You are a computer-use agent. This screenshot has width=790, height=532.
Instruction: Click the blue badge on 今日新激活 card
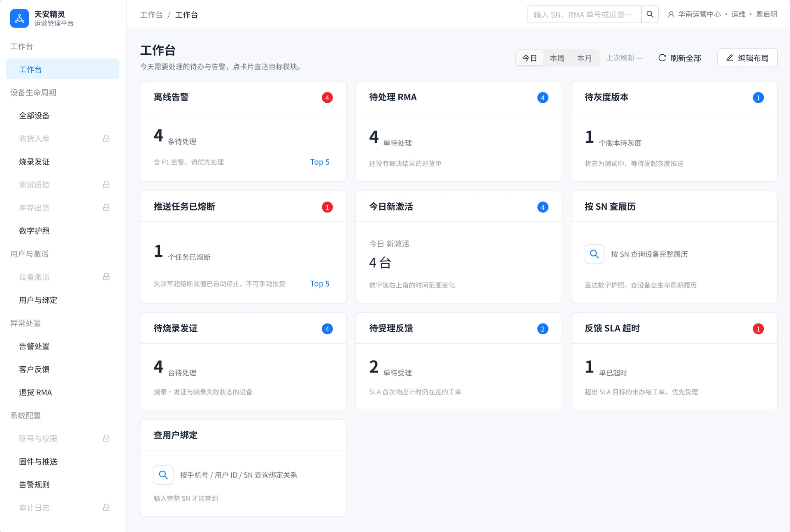coord(543,207)
